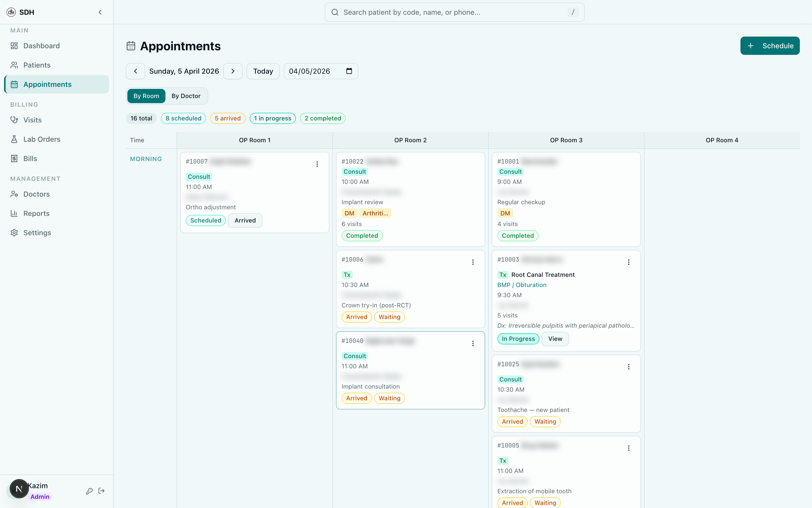Viewport: 812px width, 508px height.
Task: Click the Schedule button
Action: tap(770, 46)
